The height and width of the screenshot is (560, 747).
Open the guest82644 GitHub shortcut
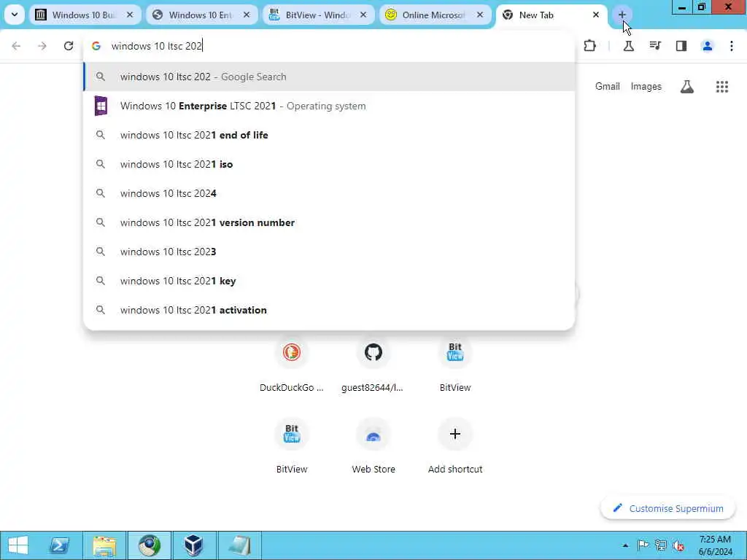tap(373, 364)
